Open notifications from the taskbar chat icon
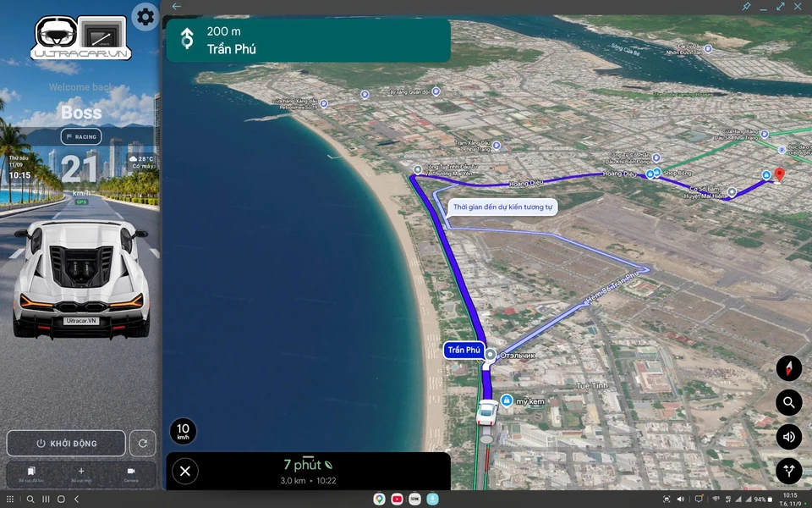812x508 pixels. point(699,500)
